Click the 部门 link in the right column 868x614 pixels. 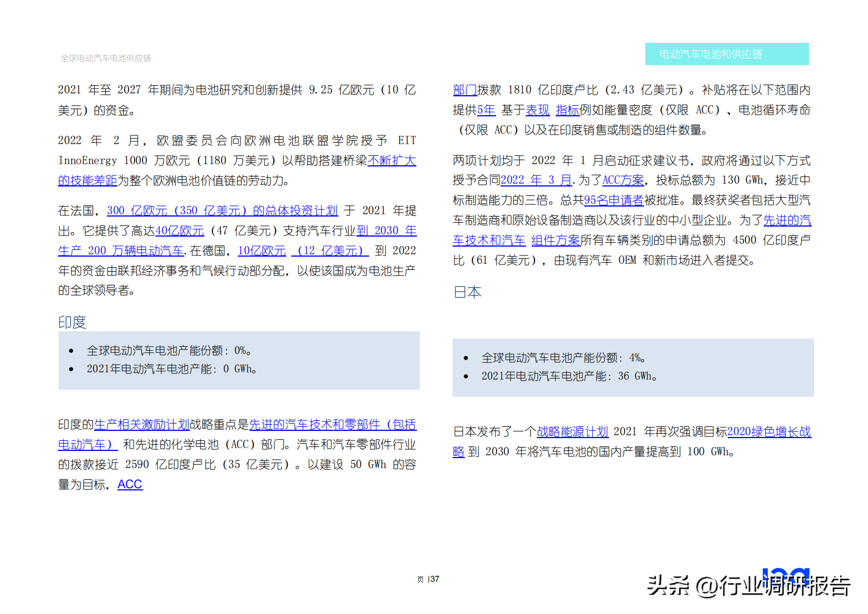[x=465, y=90]
